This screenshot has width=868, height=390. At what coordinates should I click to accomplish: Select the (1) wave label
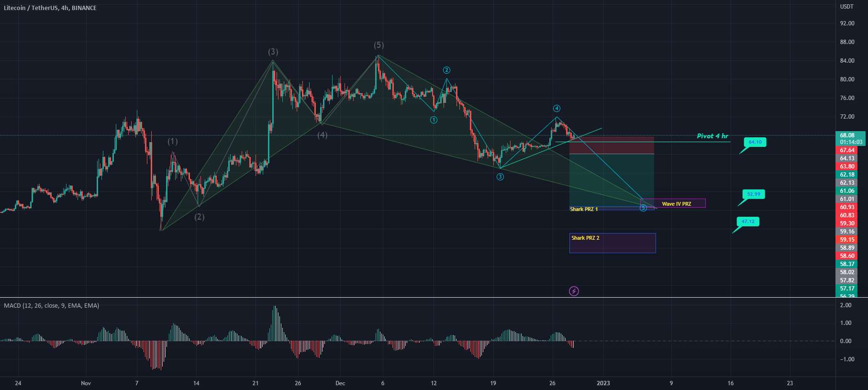[173, 142]
